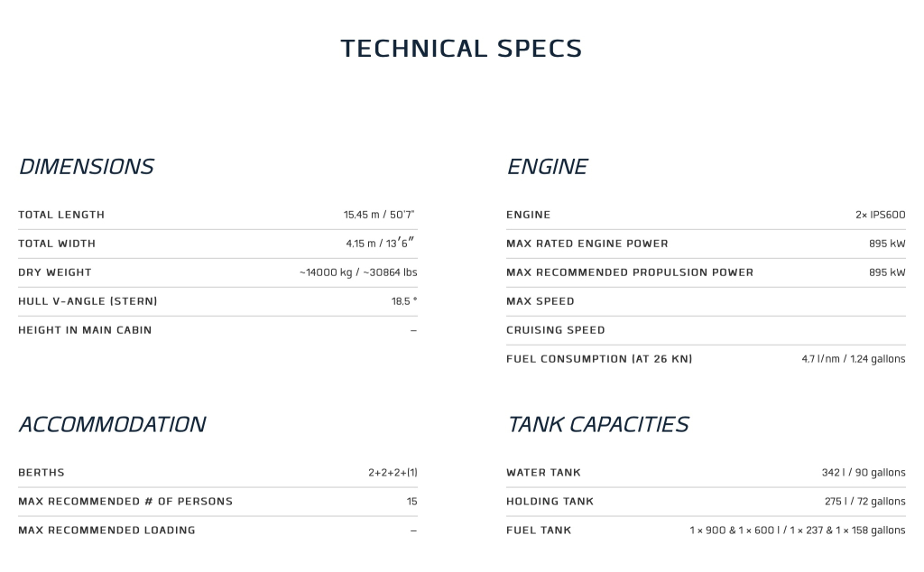
Task: Click the Water Tank capacity value
Action: 864,473
